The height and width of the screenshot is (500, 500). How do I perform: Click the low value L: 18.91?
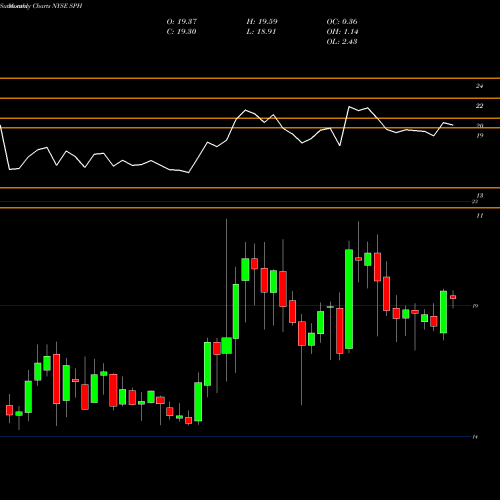click(x=261, y=32)
